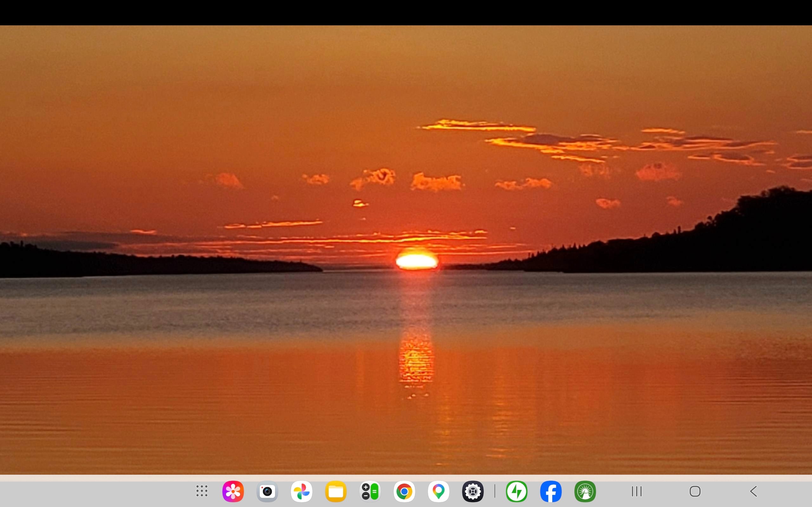812x507 pixels.
Task: Open the green Fidelity app icon
Action: coord(585,491)
